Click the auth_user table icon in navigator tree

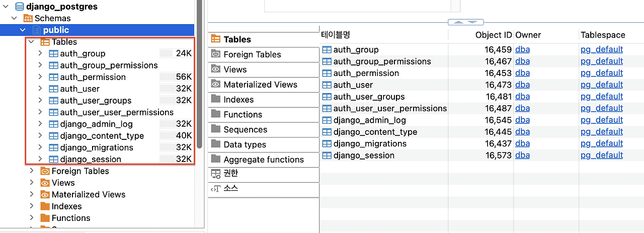pos(54,89)
